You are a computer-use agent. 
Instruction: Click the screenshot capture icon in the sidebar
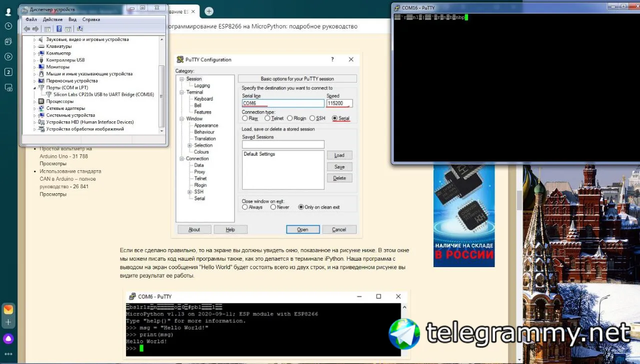point(8,87)
